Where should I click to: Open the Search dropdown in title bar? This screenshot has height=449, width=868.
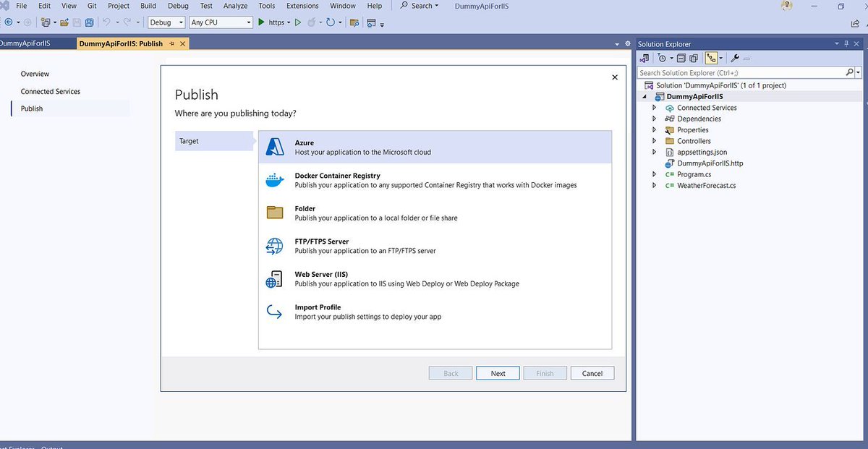421,6
